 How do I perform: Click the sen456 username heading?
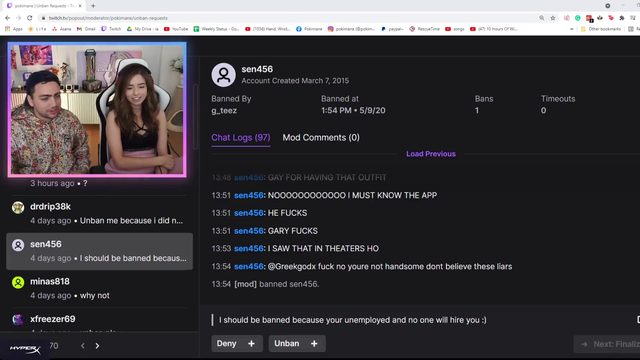click(257, 69)
